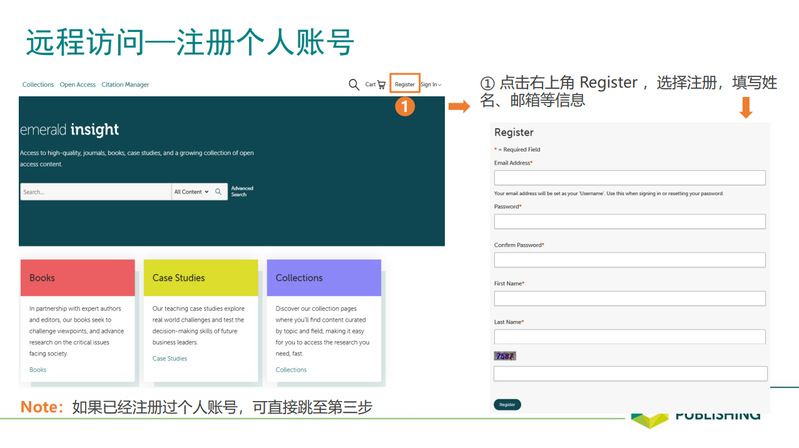799x448 pixels.
Task: Click the First Name input field
Action: [629, 298]
